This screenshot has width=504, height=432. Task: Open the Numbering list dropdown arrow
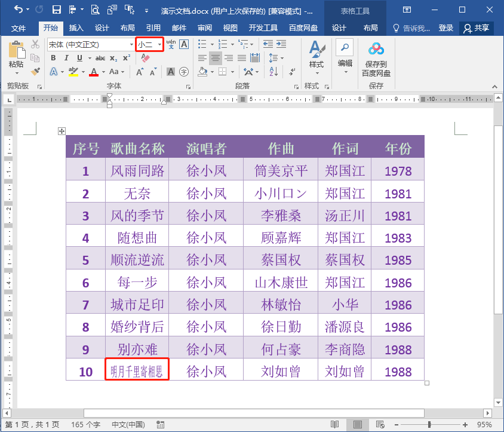coord(232,44)
